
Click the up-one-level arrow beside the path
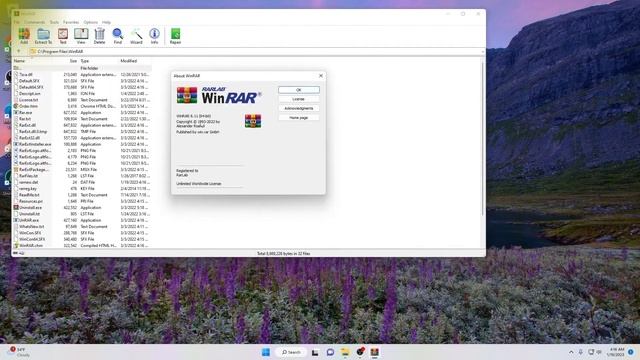(x=18, y=51)
